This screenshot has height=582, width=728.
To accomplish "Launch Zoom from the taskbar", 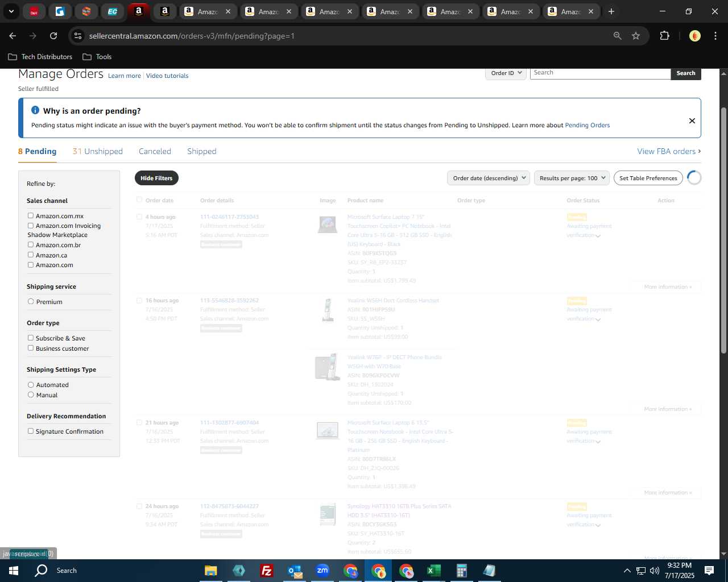I will tap(322, 571).
